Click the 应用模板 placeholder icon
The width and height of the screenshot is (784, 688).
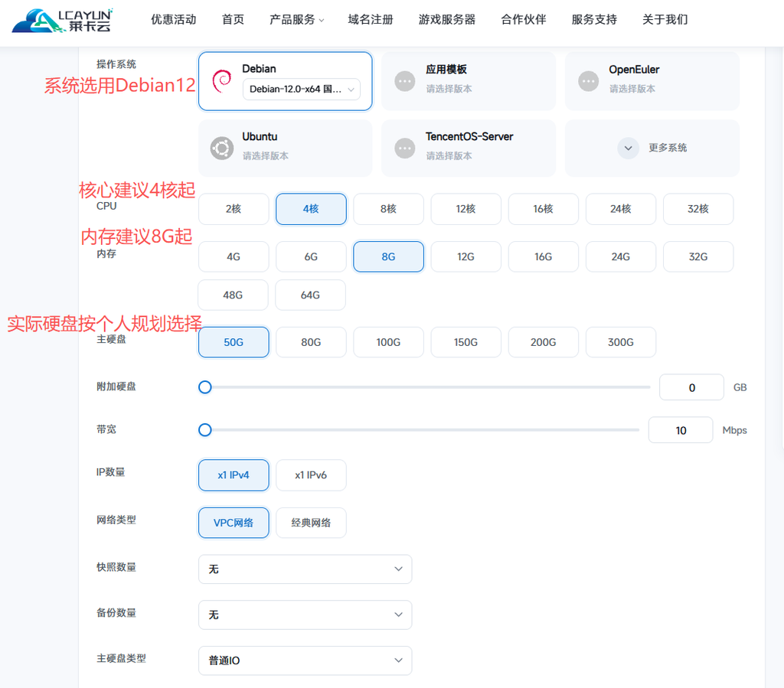pyautogui.click(x=405, y=81)
